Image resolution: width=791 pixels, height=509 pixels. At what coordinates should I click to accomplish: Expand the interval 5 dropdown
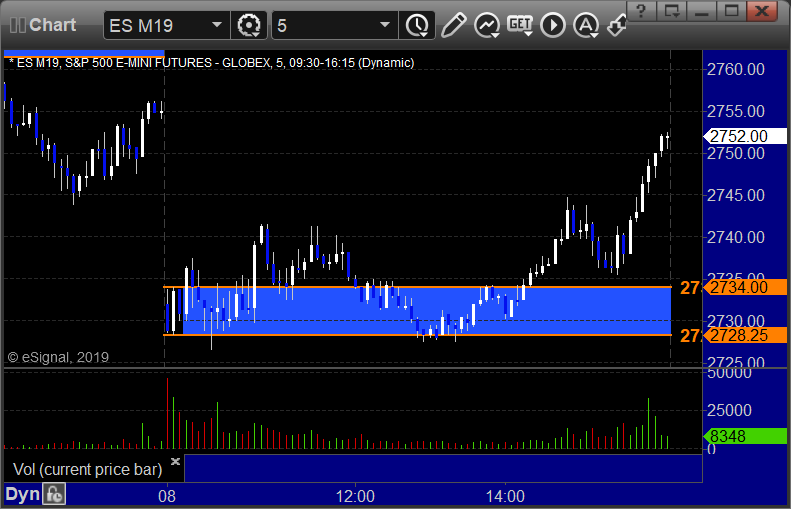[385, 25]
